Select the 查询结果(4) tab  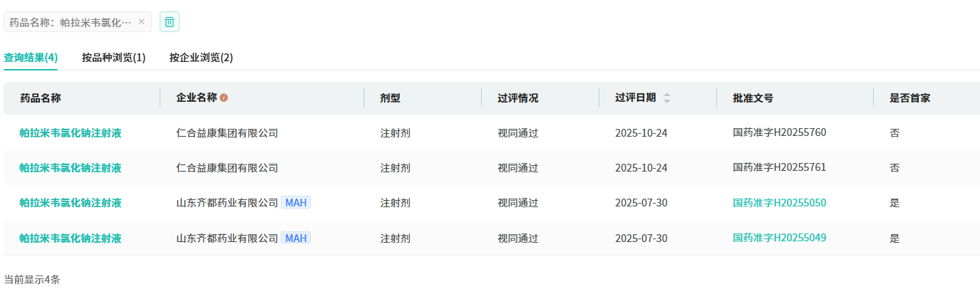(31, 58)
